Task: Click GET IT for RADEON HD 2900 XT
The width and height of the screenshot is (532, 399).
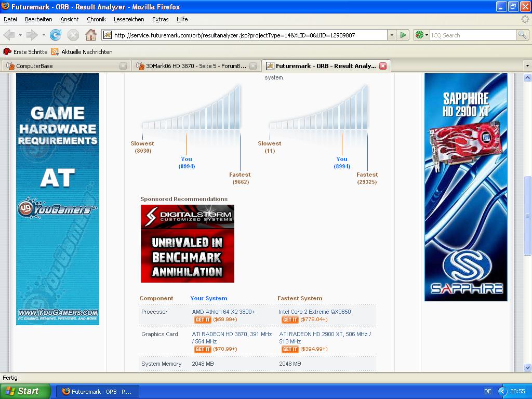Action: 290,349
